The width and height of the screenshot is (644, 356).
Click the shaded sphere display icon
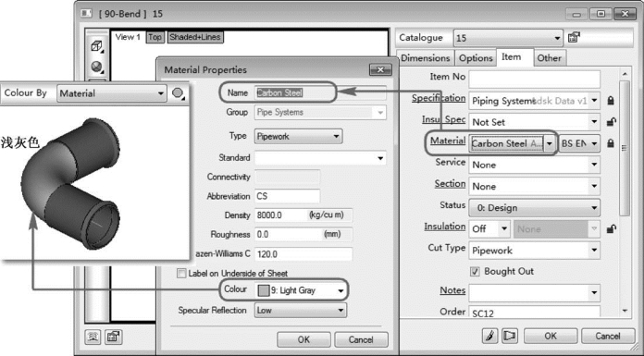coord(97,67)
